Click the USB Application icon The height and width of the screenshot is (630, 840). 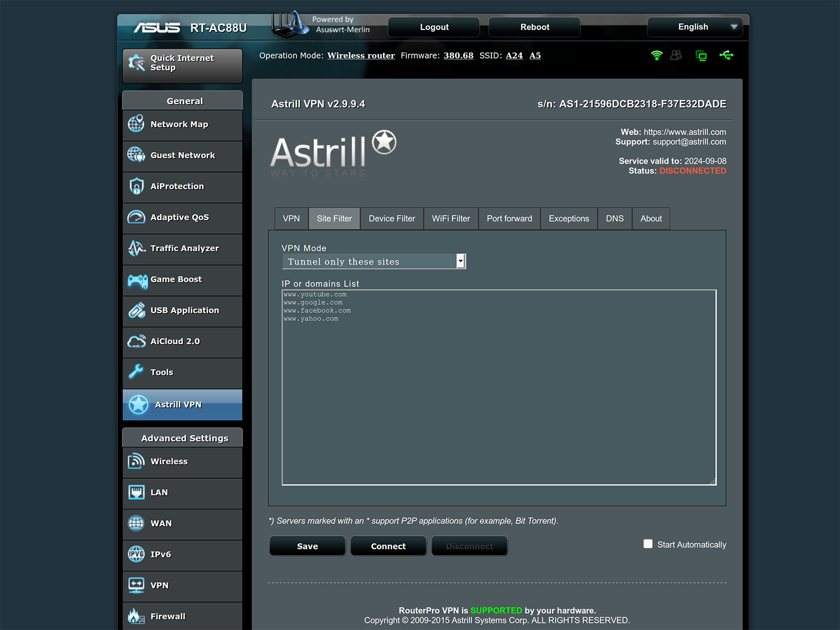[x=136, y=310]
